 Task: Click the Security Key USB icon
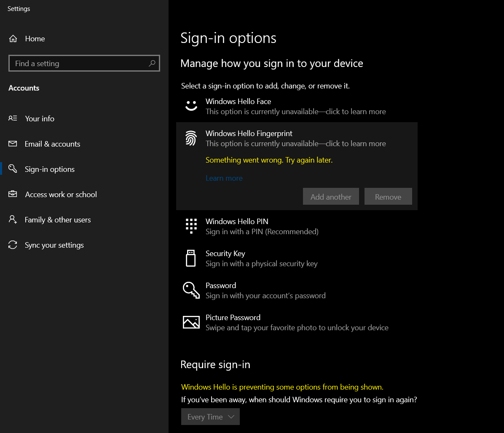coord(191,258)
